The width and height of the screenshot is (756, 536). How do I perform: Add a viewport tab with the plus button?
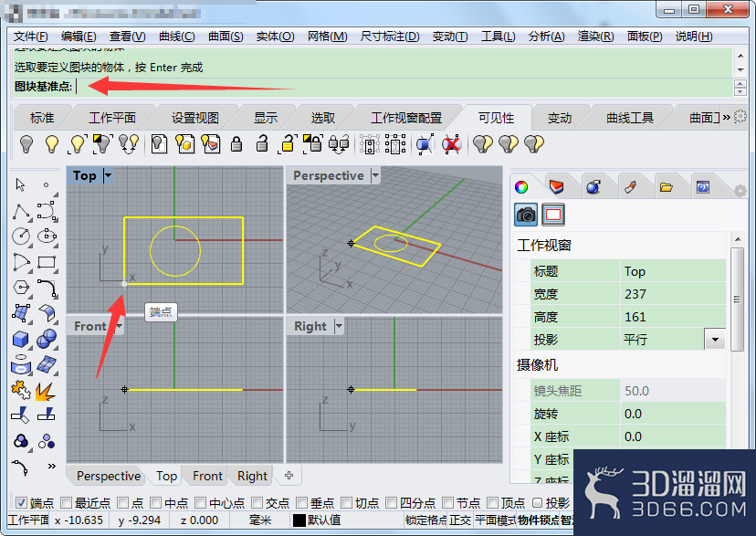point(289,475)
